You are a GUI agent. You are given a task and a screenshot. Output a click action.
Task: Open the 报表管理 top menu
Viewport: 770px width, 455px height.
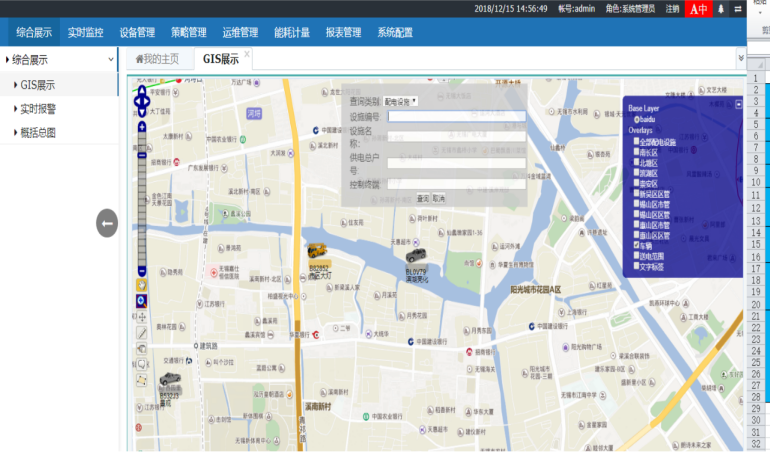[x=343, y=32]
